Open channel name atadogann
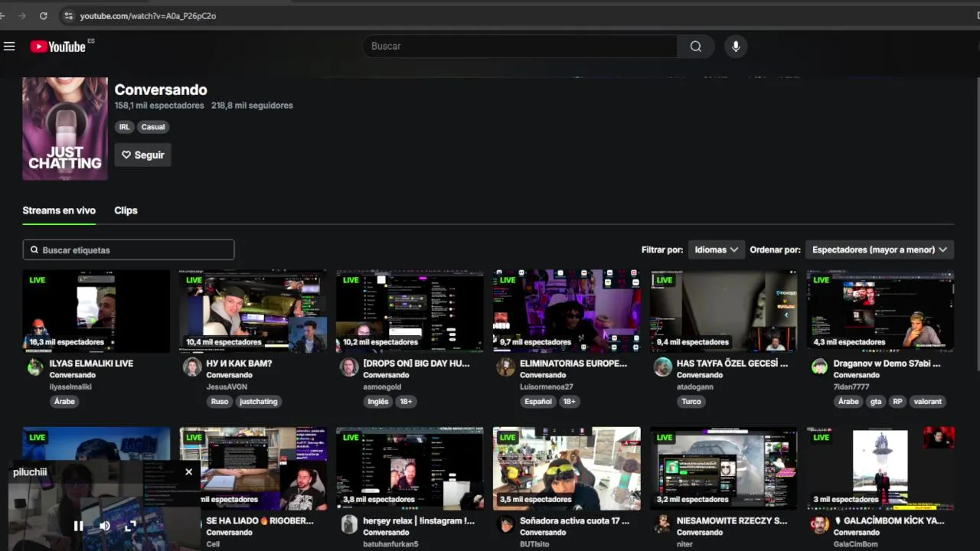980x551 pixels. [x=694, y=387]
